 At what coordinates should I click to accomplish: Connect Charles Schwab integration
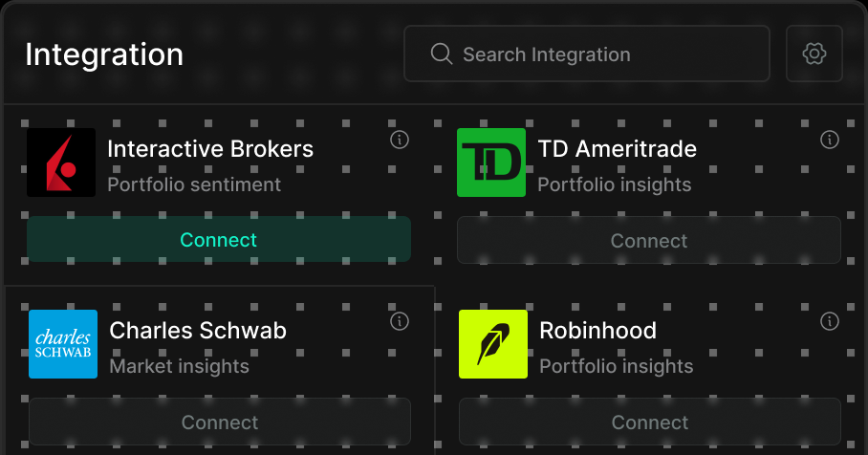click(220, 422)
